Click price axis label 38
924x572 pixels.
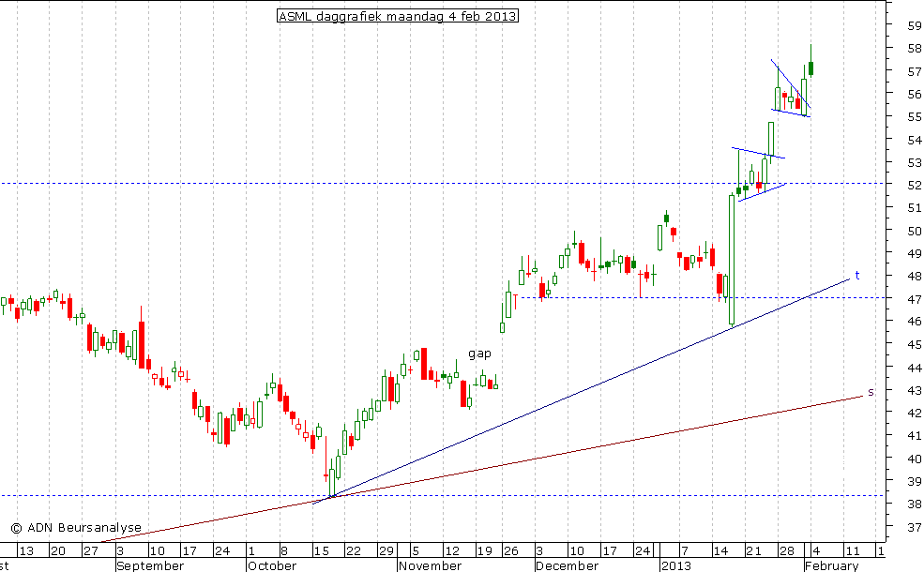(915, 504)
